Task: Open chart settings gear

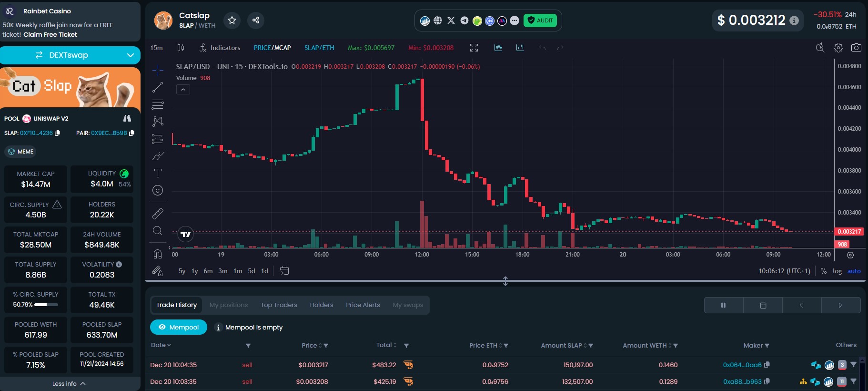Action: (x=838, y=48)
